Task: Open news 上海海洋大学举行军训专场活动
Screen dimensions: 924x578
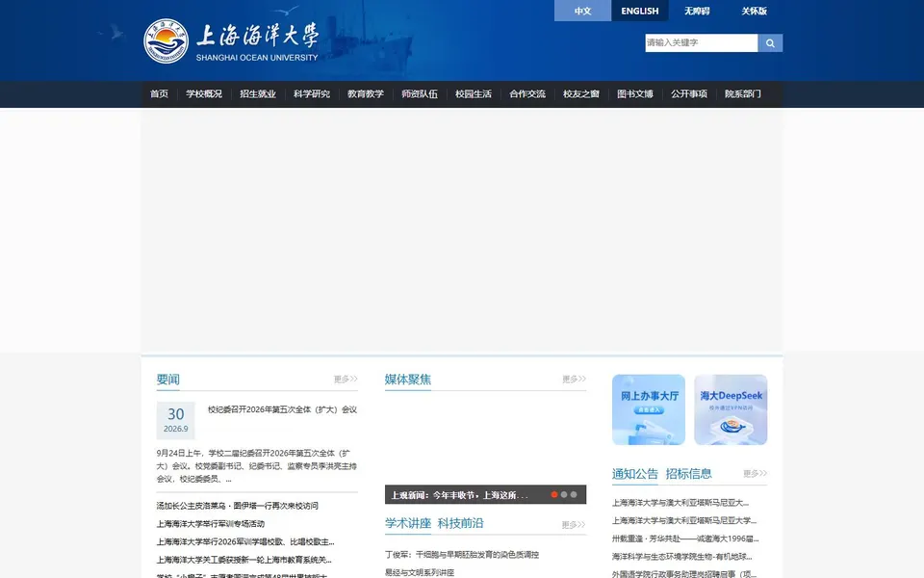Action: coord(211,524)
